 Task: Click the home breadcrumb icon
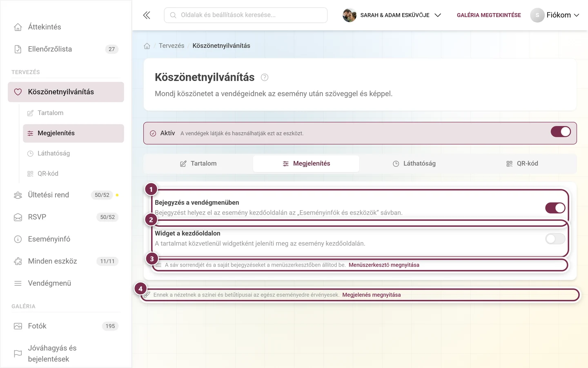point(147,46)
